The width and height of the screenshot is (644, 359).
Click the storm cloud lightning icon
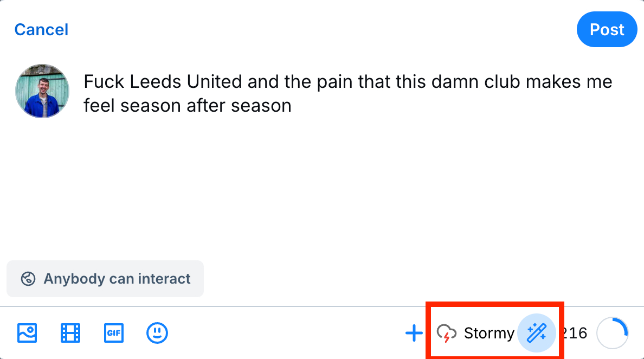point(447,332)
